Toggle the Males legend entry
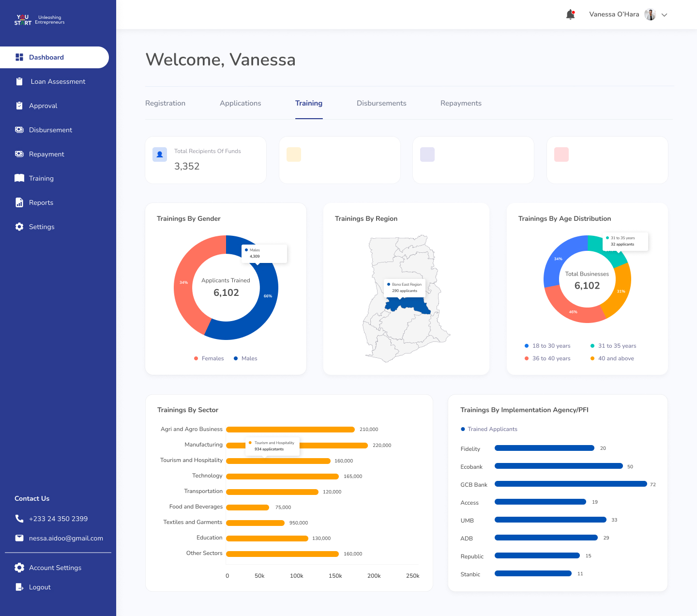The image size is (697, 616). [x=246, y=358]
